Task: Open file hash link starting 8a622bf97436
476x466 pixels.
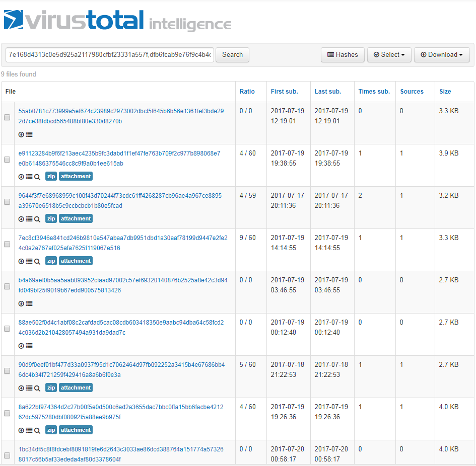Action: (121, 412)
